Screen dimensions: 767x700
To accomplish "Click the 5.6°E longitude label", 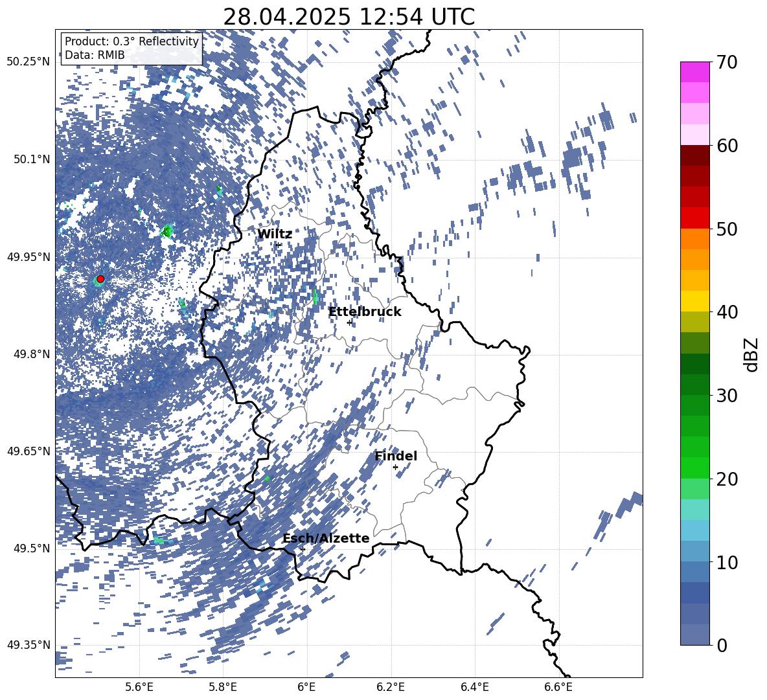I will (139, 687).
